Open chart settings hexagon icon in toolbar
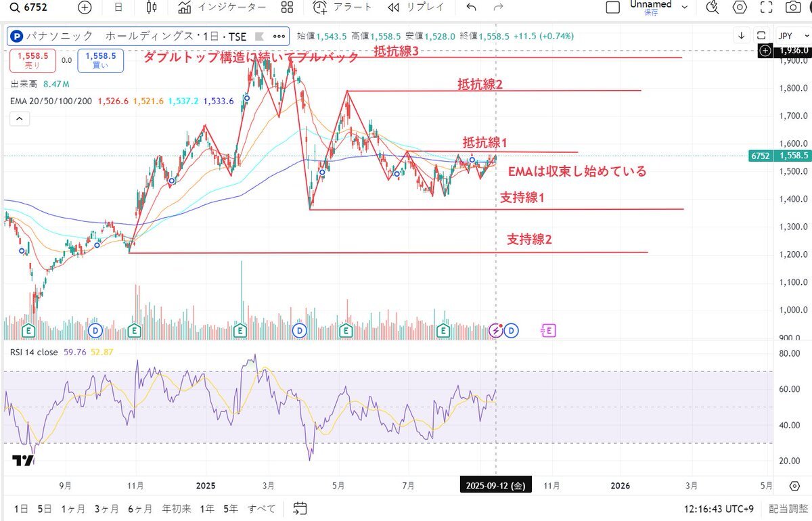Image resolution: width=812 pixels, height=521 pixels. coord(740,7)
